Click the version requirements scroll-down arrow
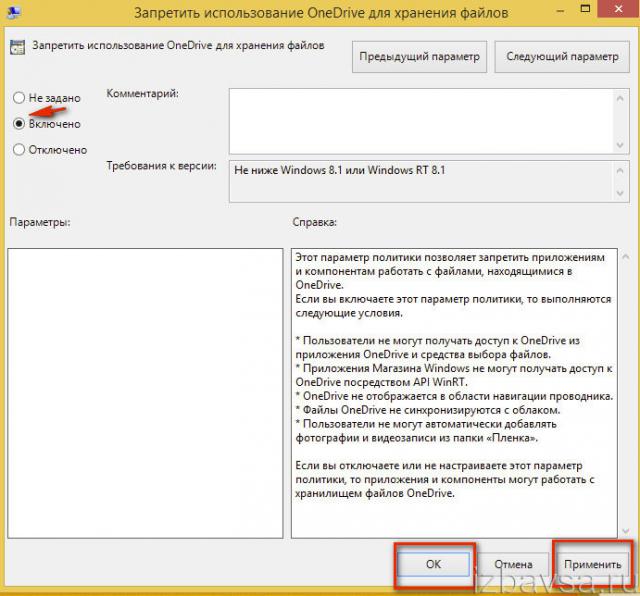The image size is (640, 596). pyautogui.click(x=620, y=193)
